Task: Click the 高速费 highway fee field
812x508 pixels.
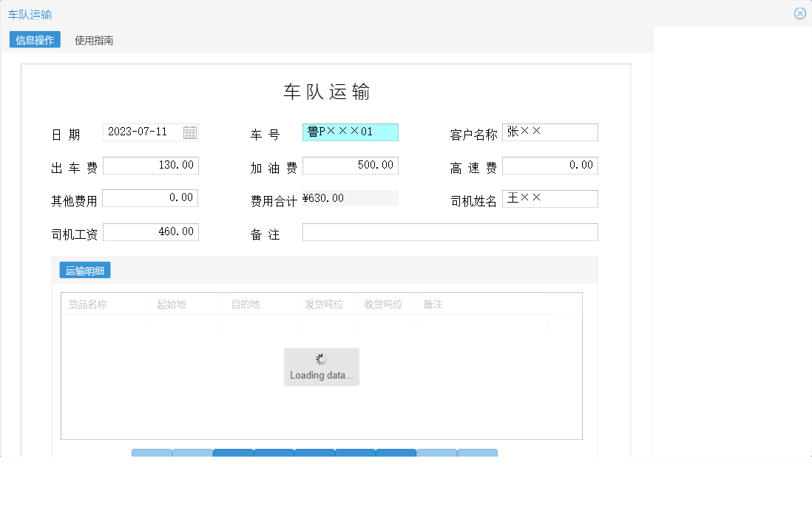Action: 550,165
